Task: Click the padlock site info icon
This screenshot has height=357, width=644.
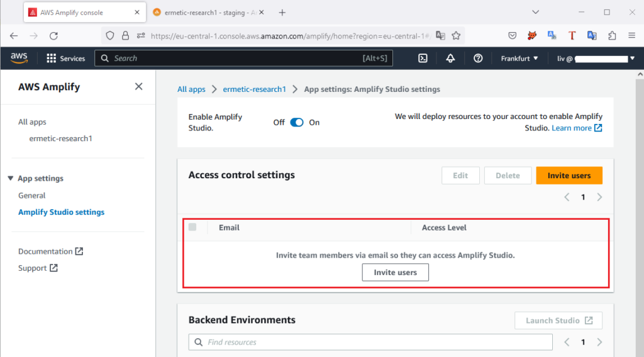Action: (125, 36)
